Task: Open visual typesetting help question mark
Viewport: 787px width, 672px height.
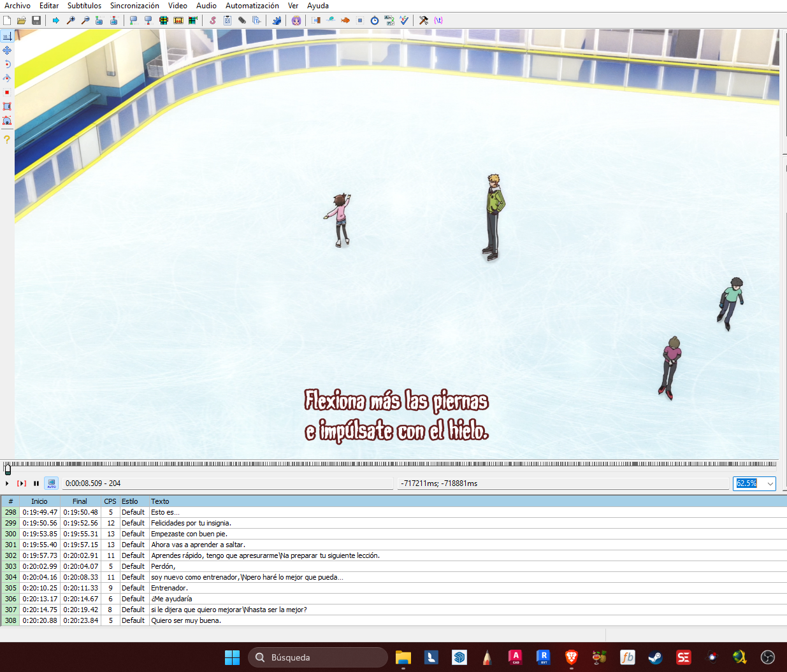Action: pos(7,139)
